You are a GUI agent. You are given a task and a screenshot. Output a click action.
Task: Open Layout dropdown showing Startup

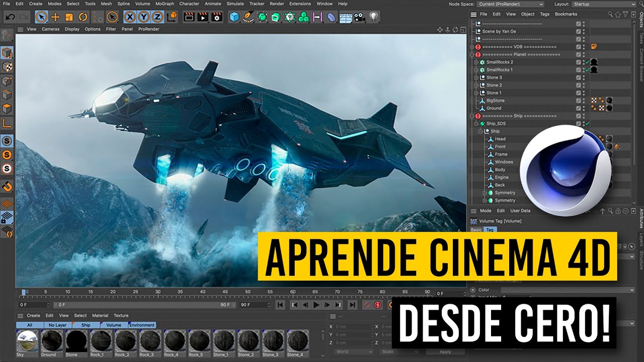click(x=604, y=4)
